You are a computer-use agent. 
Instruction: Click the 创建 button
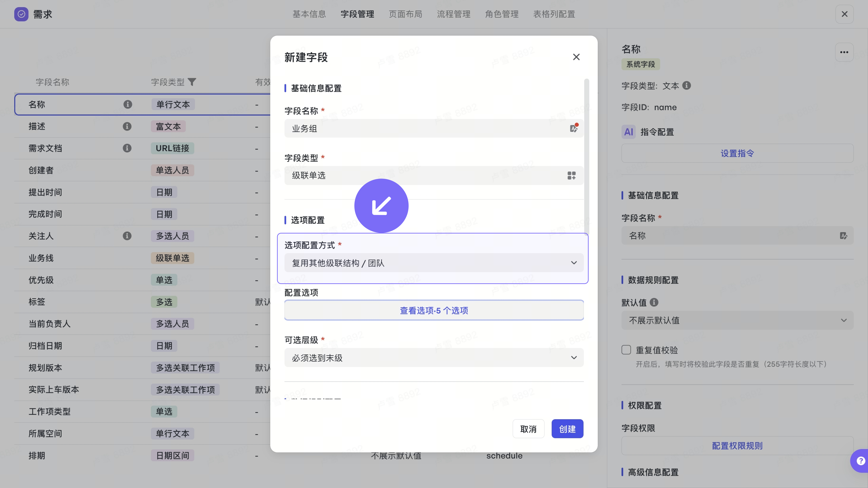pyautogui.click(x=567, y=429)
